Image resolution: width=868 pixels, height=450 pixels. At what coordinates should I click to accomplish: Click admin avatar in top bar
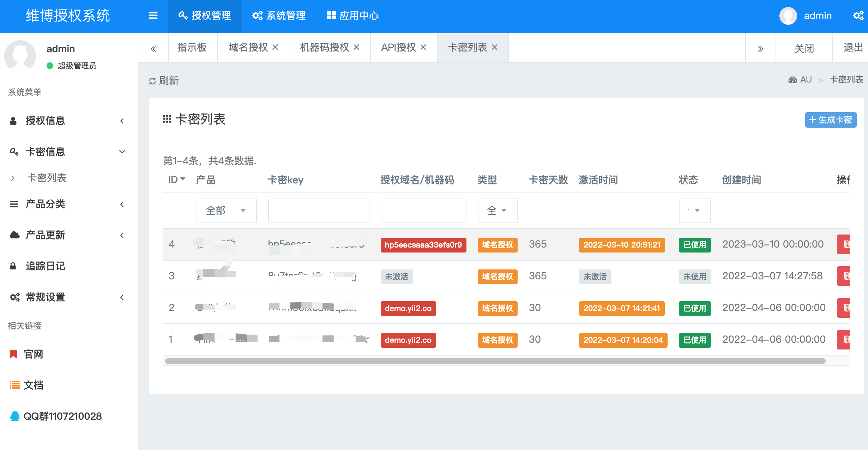(x=788, y=16)
